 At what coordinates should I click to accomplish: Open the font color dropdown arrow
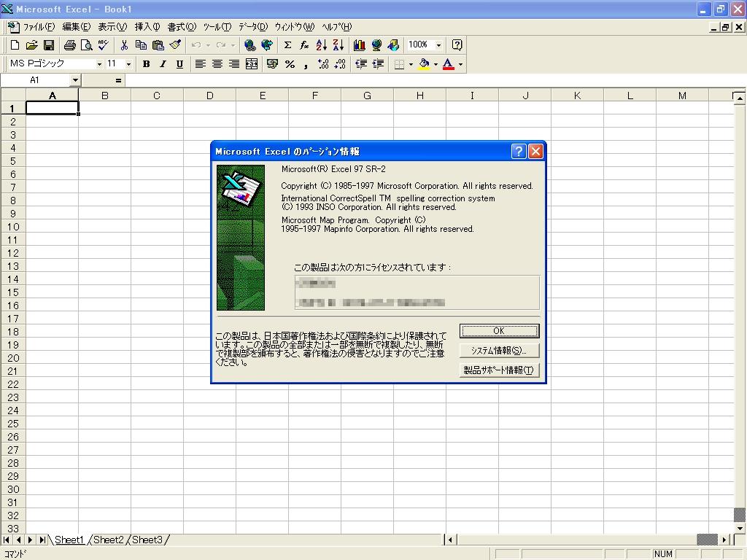point(460,64)
